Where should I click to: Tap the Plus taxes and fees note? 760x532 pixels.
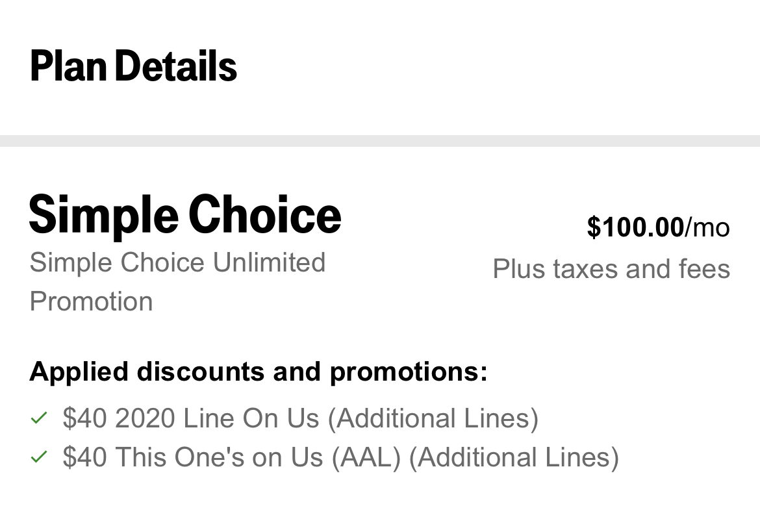coord(611,269)
